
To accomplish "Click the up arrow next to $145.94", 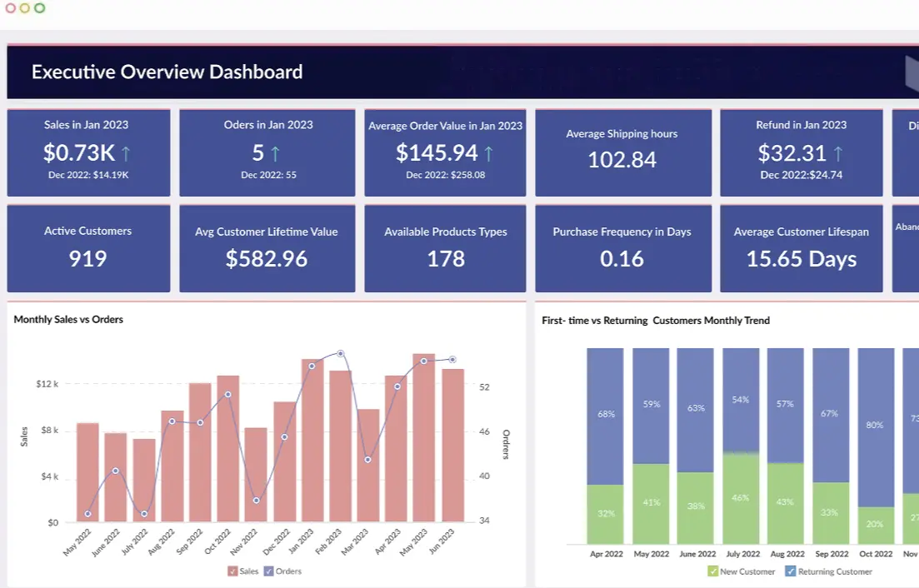I will [490, 153].
